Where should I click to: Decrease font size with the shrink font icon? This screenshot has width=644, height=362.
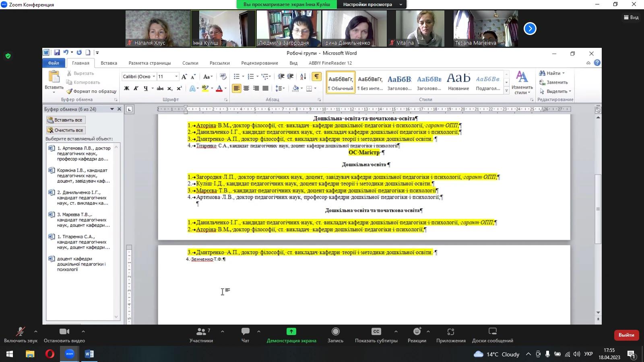[x=193, y=76]
